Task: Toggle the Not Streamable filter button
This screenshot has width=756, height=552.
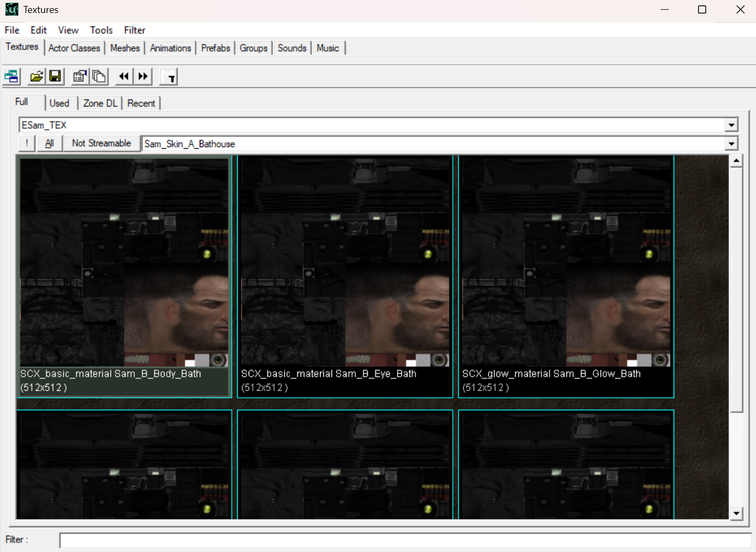Action: [101, 143]
